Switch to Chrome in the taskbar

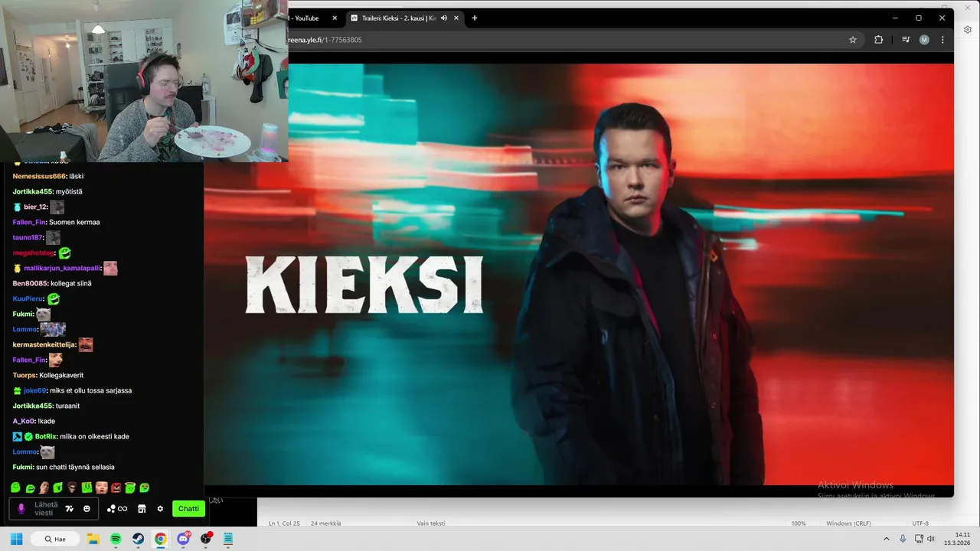click(160, 539)
